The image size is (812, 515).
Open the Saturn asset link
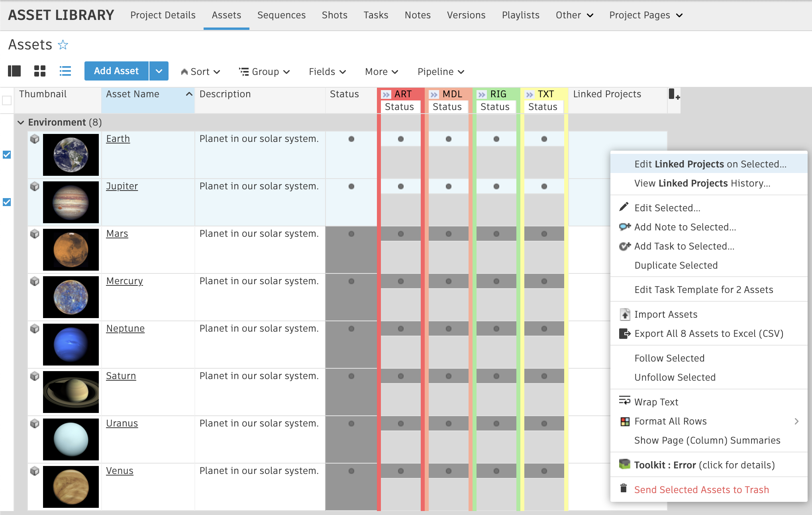[121, 376]
